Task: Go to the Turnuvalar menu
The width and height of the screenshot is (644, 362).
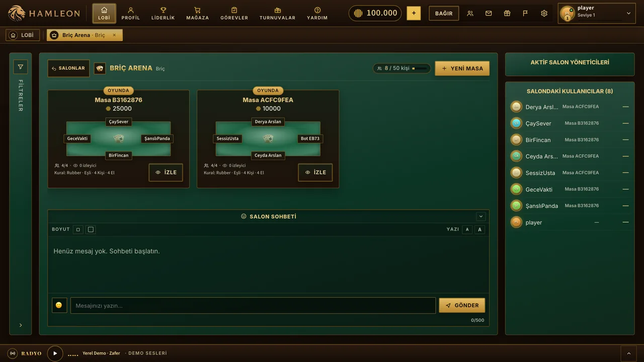Action: tap(277, 14)
